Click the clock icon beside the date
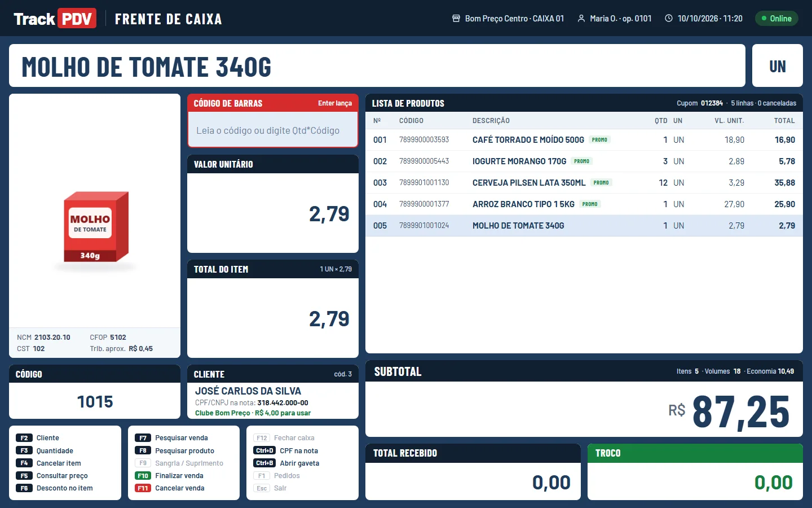 coord(669,19)
